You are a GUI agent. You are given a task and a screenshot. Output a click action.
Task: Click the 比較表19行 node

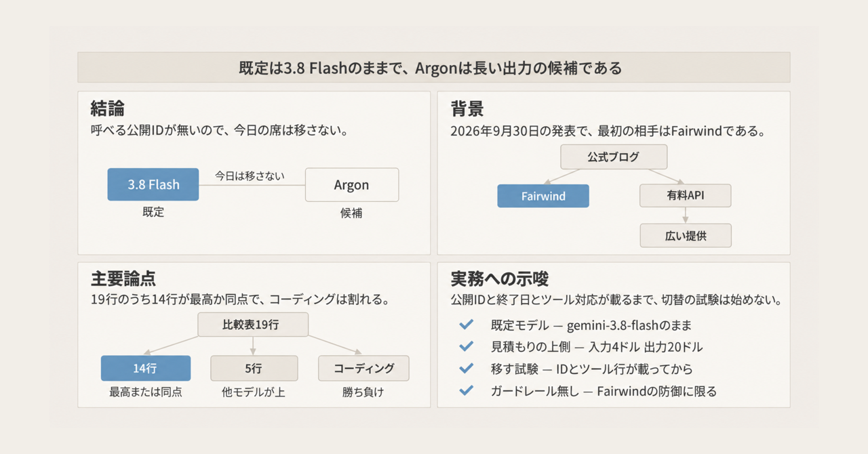(x=253, y=325)
